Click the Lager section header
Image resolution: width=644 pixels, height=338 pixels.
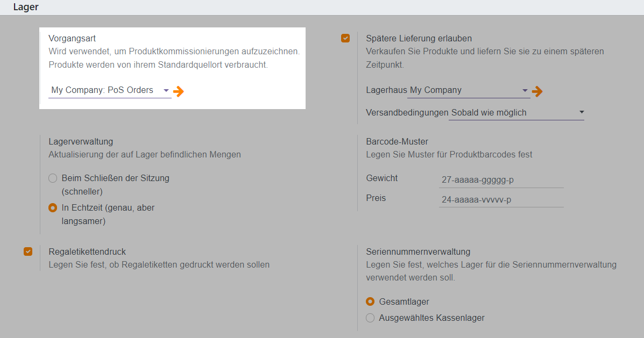tap(26, 8)
